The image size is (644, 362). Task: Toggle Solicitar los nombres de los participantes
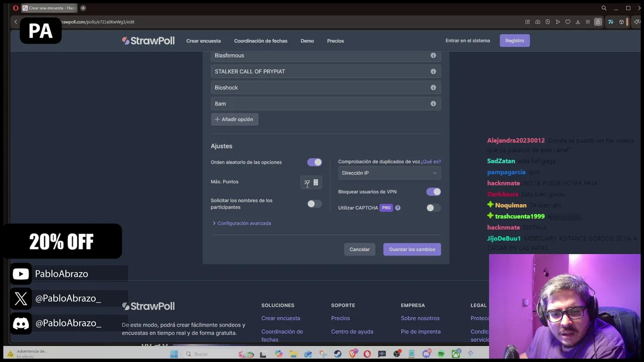314,204
